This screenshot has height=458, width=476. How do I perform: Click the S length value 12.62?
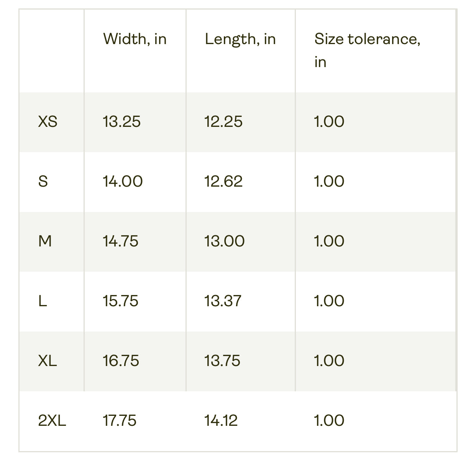pos(223,181)
